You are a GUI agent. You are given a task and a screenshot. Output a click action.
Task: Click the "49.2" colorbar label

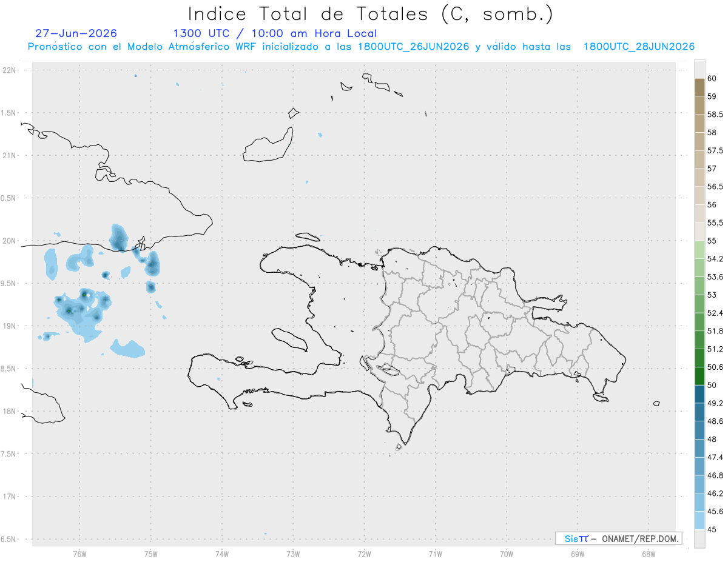tap(715, 403)
